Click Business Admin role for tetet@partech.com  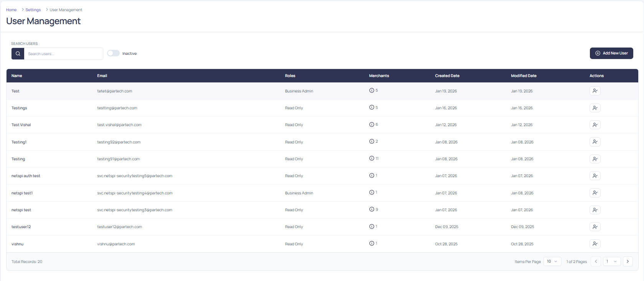299,91
